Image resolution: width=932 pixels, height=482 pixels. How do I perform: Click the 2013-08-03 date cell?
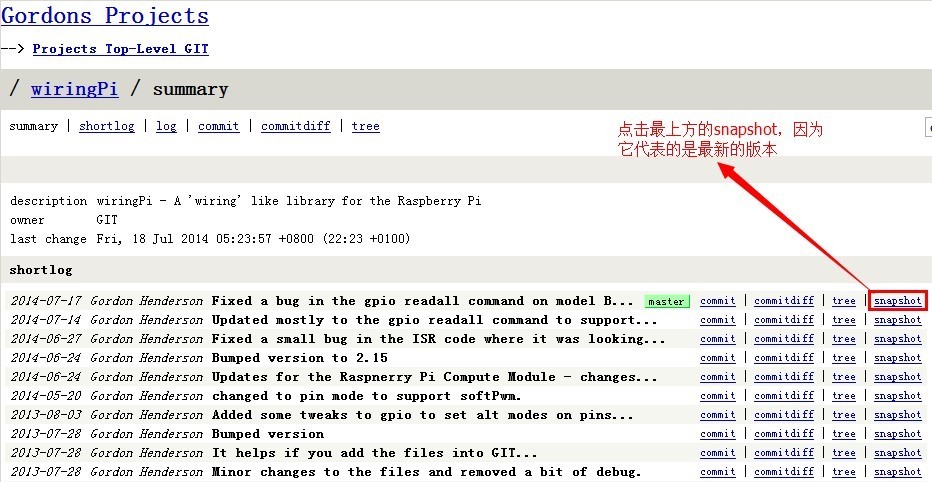pyautogui.click(x=46, y=415)
